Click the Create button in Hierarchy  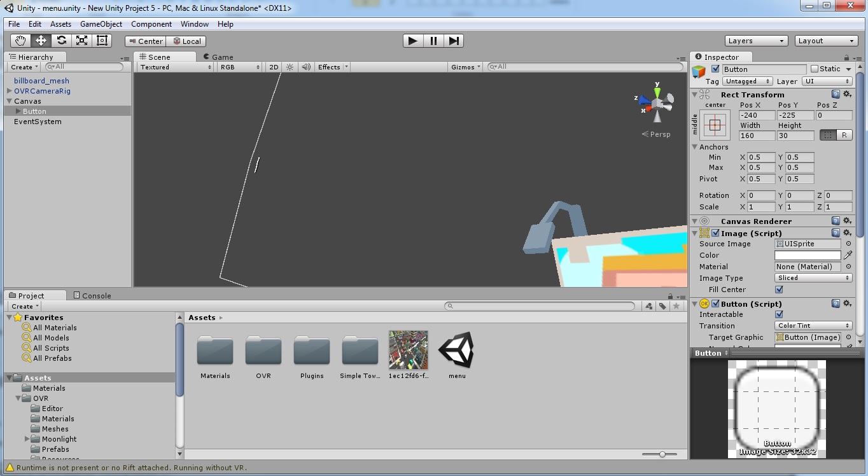click(x=22, y=66)
